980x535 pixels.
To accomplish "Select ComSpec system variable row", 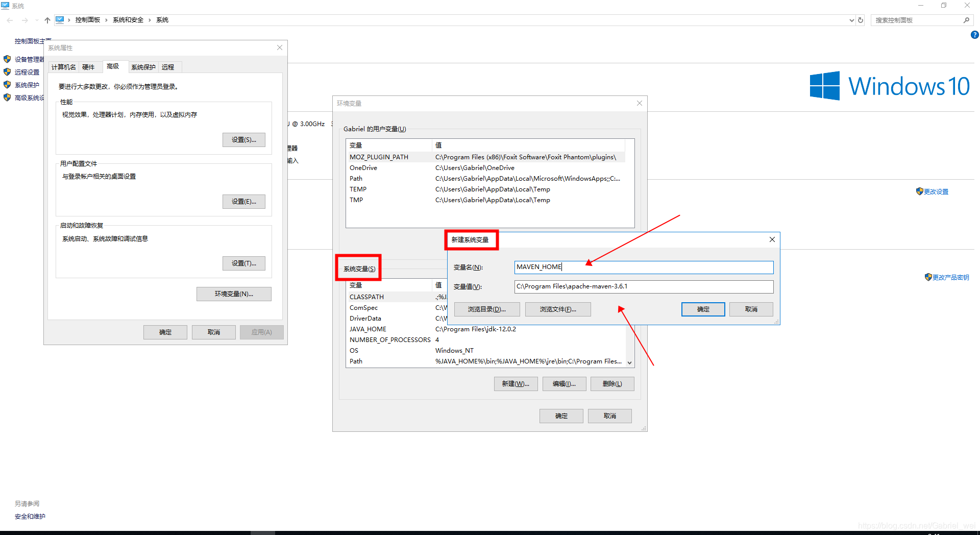I will [397, 308].
